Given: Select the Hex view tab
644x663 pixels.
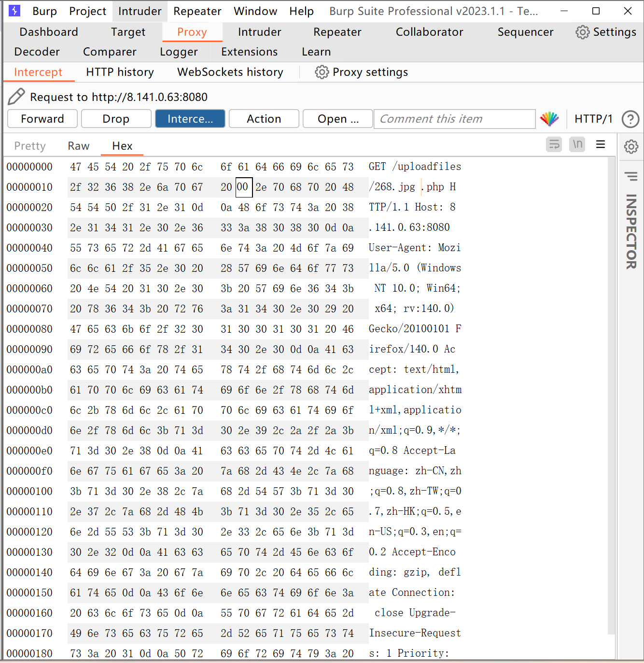Looking at the screenshot, I should 122,146.
